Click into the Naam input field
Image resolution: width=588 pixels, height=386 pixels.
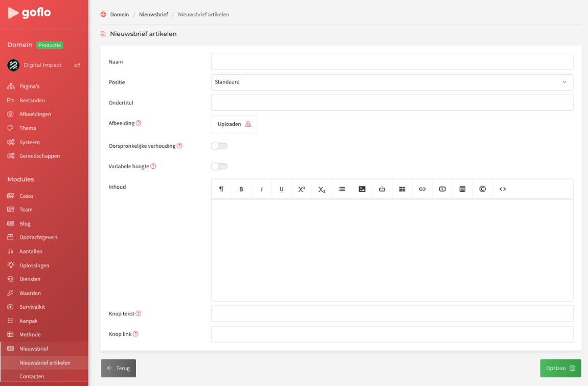coord(392,62)
